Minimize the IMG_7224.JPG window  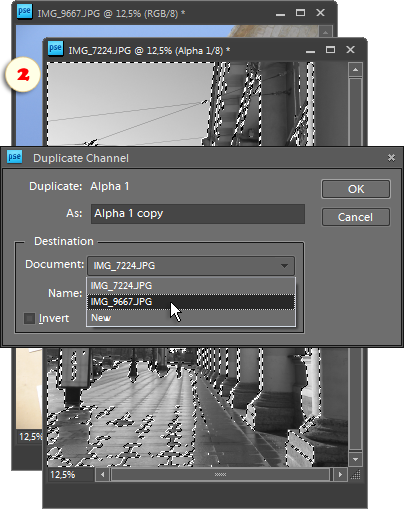(310, 51)
